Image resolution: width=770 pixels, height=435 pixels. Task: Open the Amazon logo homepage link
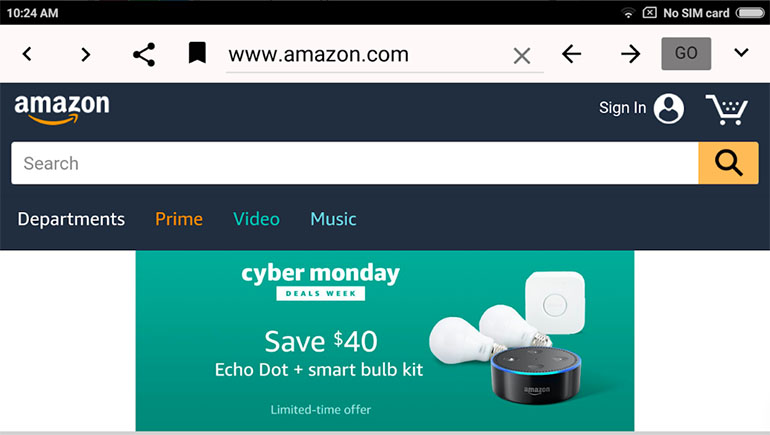tap(62, 109)
